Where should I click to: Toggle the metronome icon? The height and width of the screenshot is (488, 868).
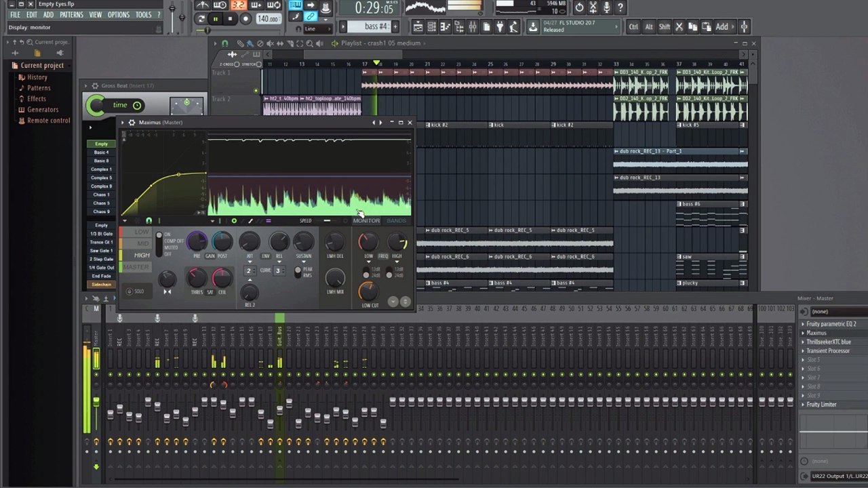click(x=203, y=5)
